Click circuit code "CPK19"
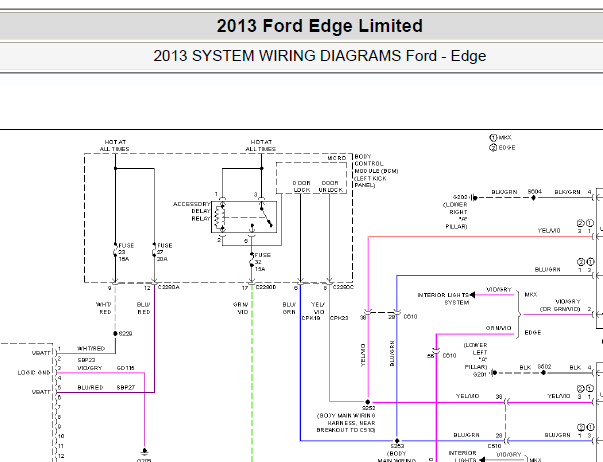Image resolution: width=603 pixels, height=462 pixels. pos(311,318)
